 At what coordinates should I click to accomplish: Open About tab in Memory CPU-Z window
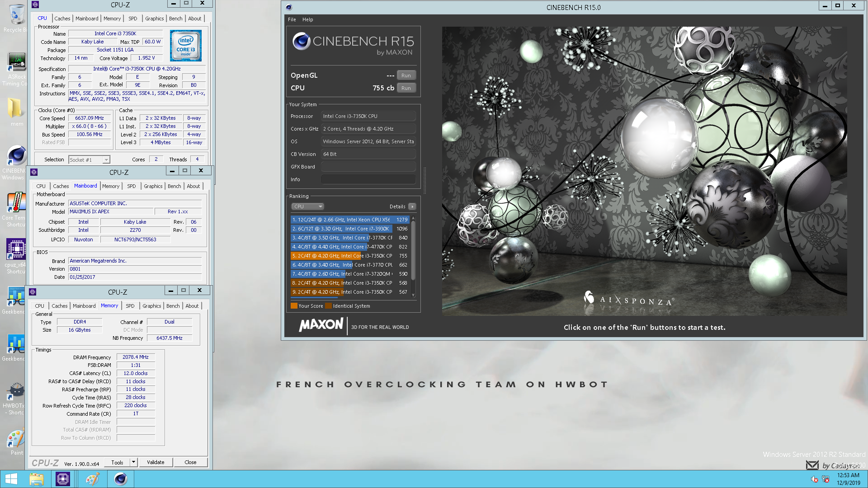point(192,306)
